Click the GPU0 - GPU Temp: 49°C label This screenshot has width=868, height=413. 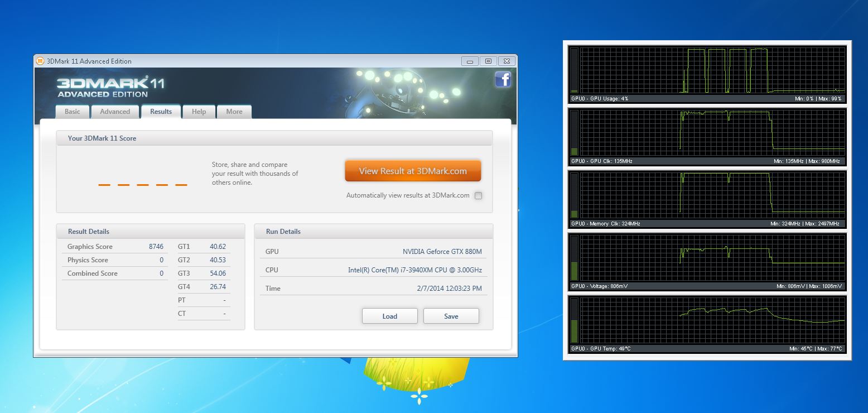click(600, 349)
